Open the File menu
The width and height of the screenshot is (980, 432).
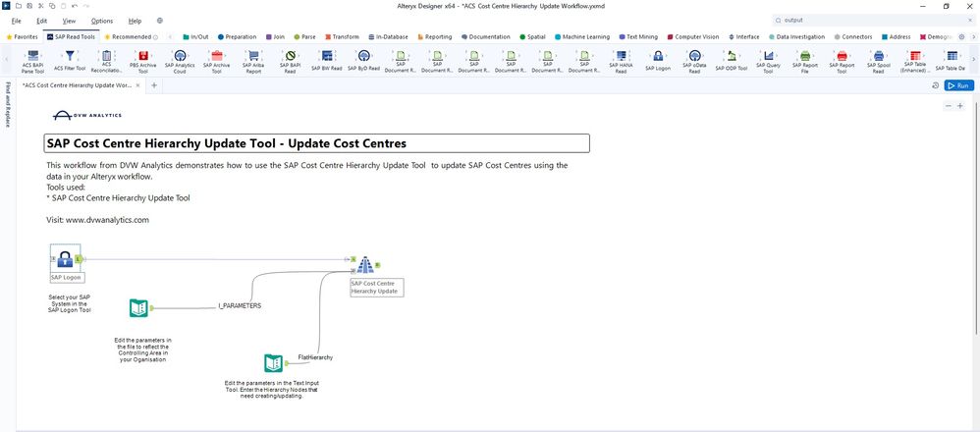[17, 21]
